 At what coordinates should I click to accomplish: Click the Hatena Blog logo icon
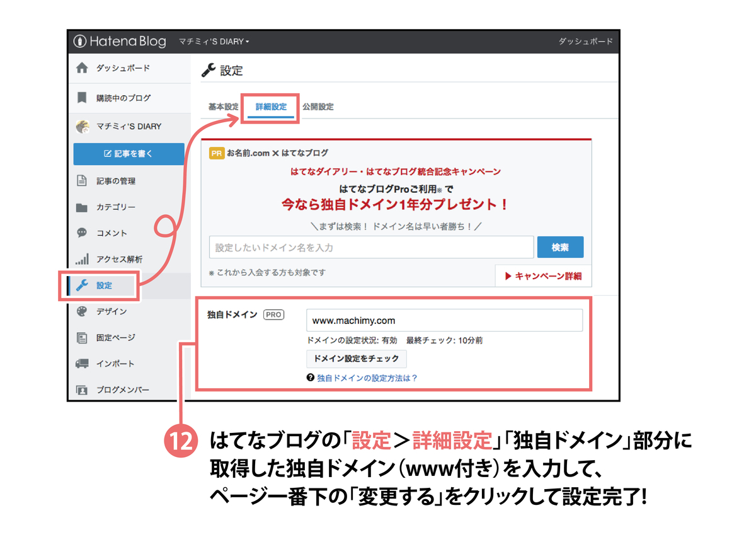click(x=79, y=42)
